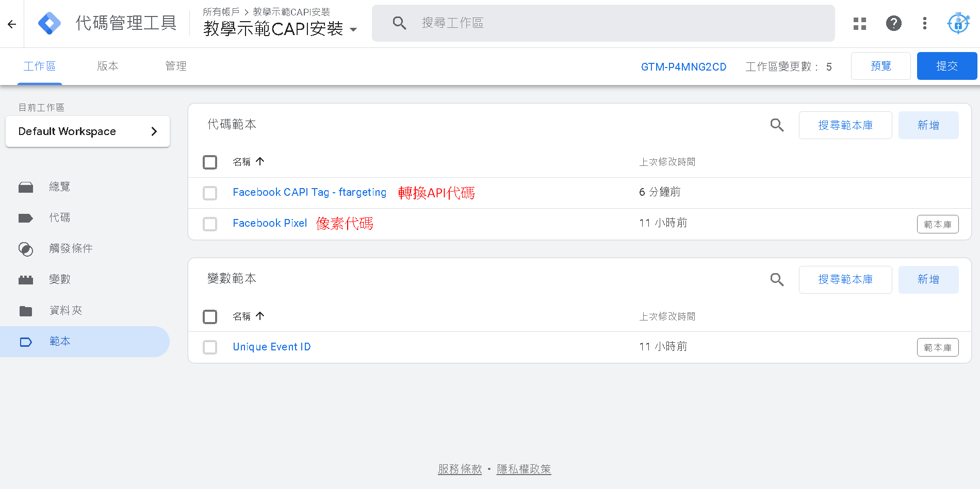Viewport: 980px width, 489px height.
Task: Check the Facebook CAPI Tag row checkbox
Action: pyautogui.click(x=210, y=193)
